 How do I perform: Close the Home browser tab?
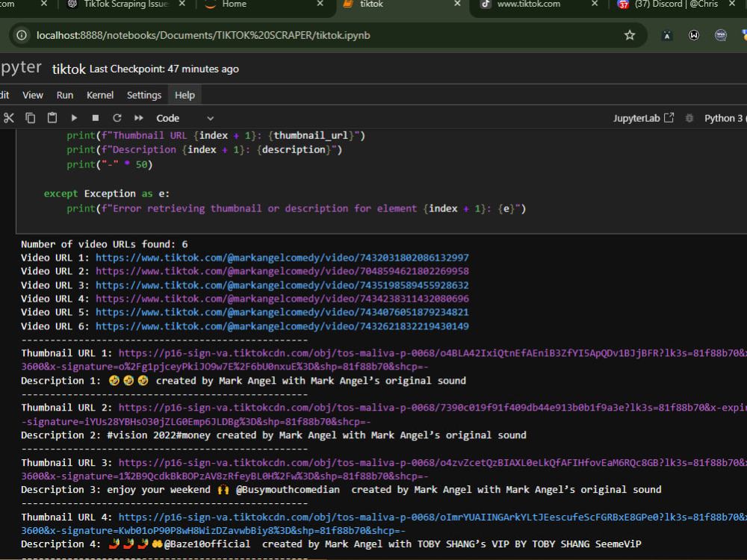point(320,4)
